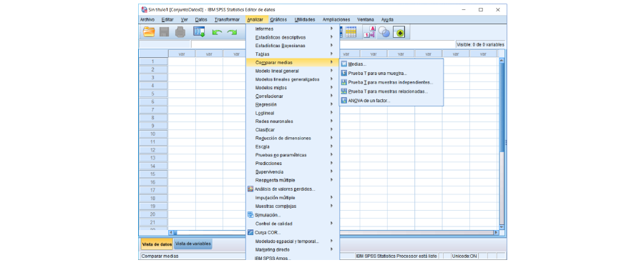Open the Datos menu
This screenshot has height=265, width=644.
pyautogui.click(x=201, y=19)
